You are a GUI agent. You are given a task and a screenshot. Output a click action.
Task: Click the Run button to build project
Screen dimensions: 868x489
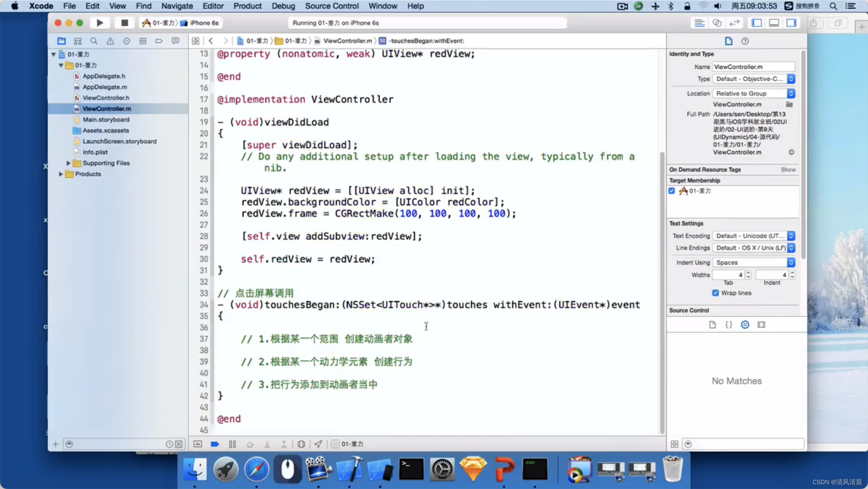coord(99,23)
